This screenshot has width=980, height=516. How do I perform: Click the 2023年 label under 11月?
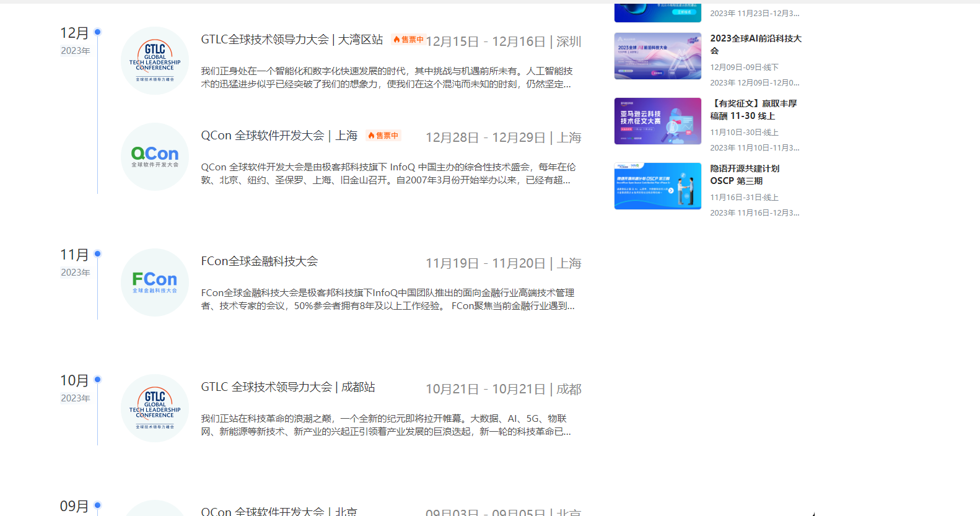(x=76, y=273)
